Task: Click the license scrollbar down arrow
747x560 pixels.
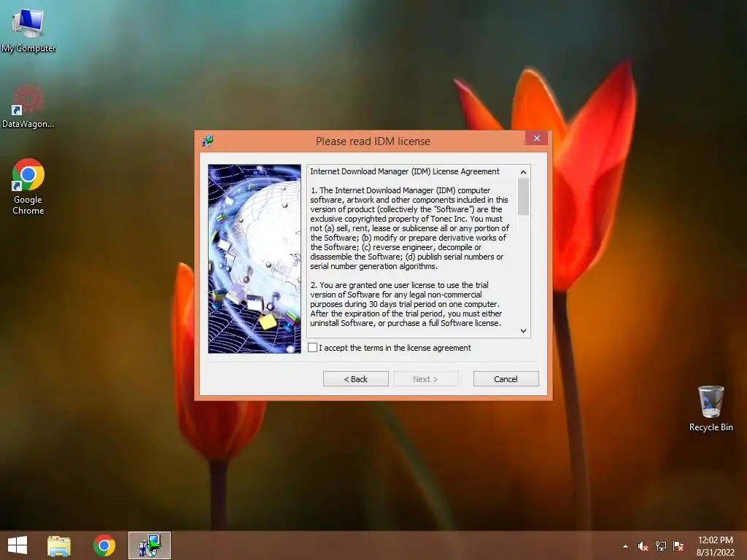Action: tap(524, 331)
